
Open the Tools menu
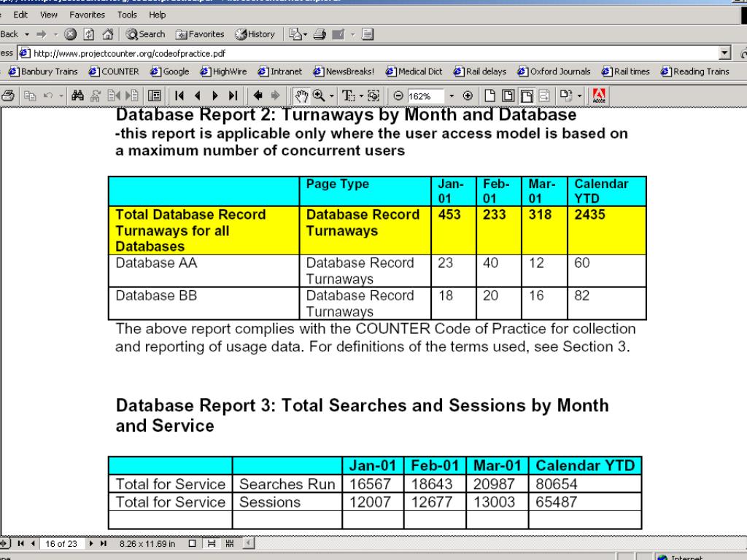tap(127, 15)
